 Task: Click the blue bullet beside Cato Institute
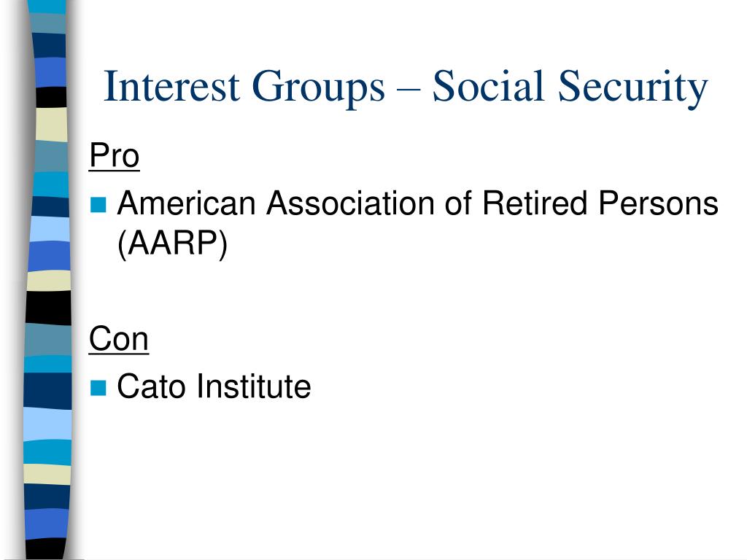tap(98, 388)
